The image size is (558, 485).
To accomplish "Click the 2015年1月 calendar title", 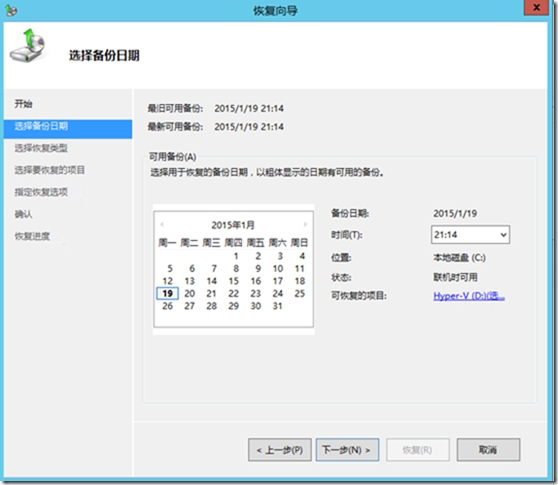I will pos(233,225).
